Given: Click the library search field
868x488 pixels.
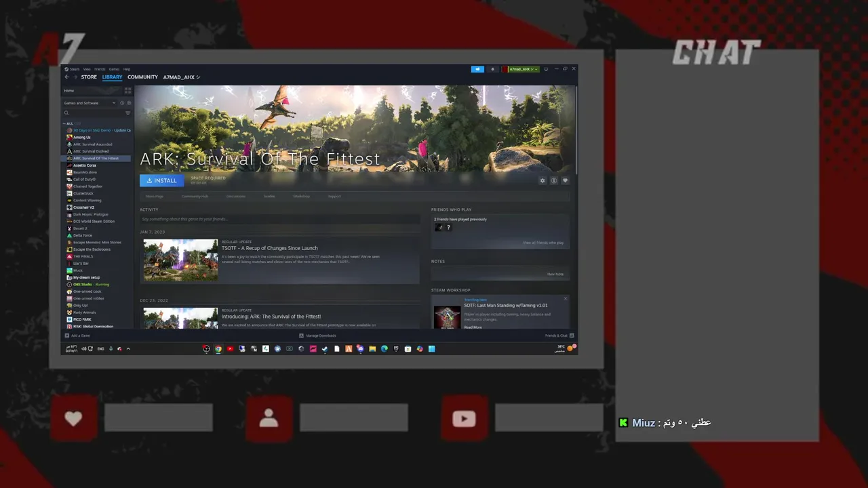Looking at the screenshot, I should click(x=93, y=113).
